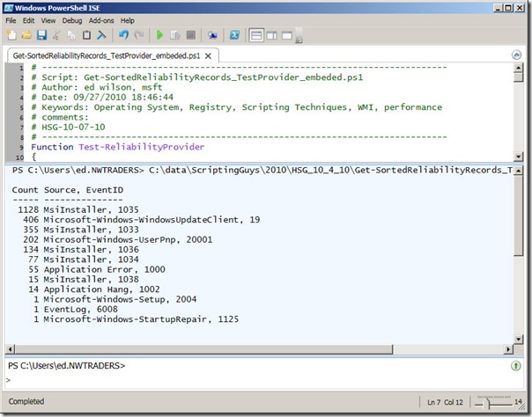Screen dimensions: 532x417
Task: Close the Get-SortedReliabilityRecords script tab
Action: click(x=209, y=56)
